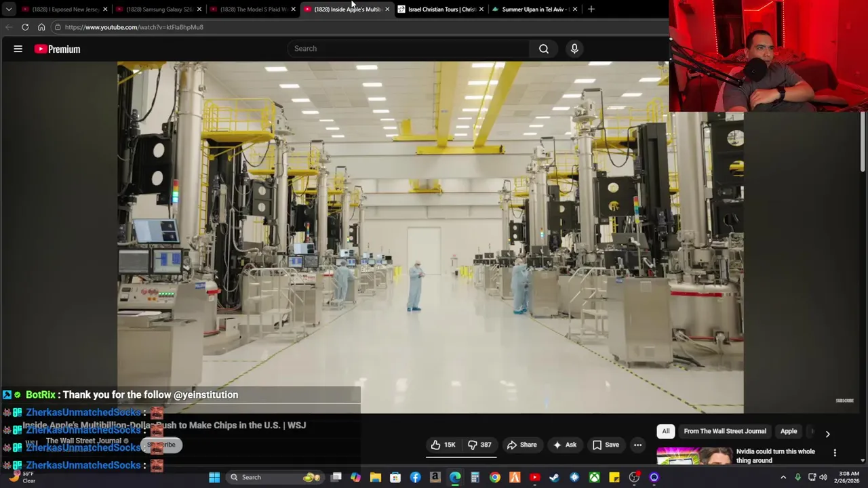Open Task View from the taskbar
The image size is (868, 488).
(x=336, y=477)
